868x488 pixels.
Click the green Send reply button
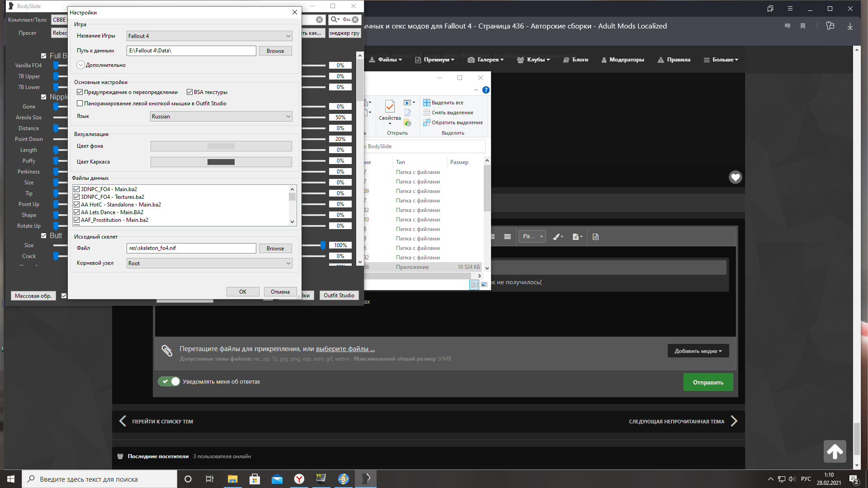(708, 382)
